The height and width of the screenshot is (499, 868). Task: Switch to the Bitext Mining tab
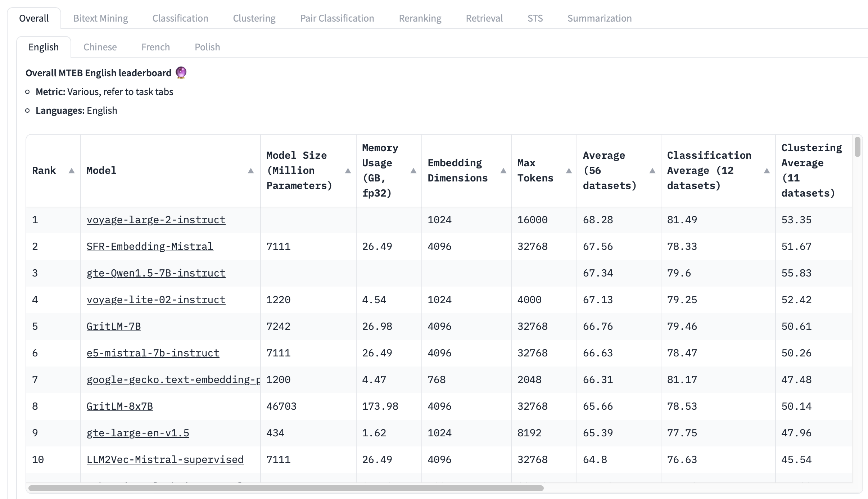(x=100, y=18)
